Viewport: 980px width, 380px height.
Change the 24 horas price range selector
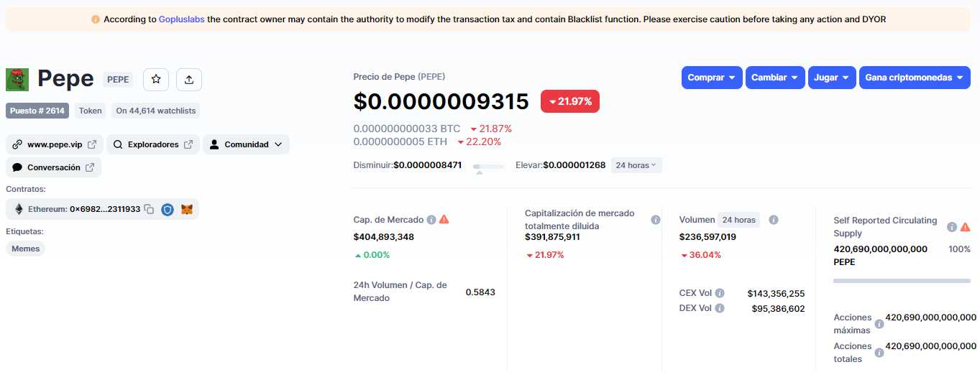coord(636,165)
